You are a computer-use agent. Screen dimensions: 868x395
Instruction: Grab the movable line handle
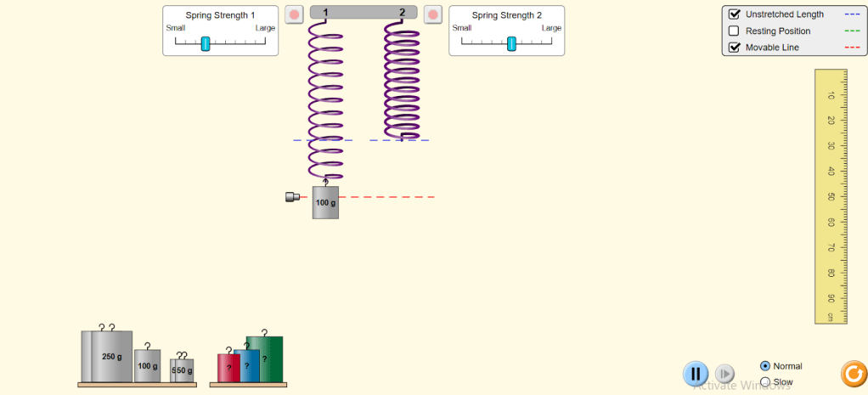292,197
